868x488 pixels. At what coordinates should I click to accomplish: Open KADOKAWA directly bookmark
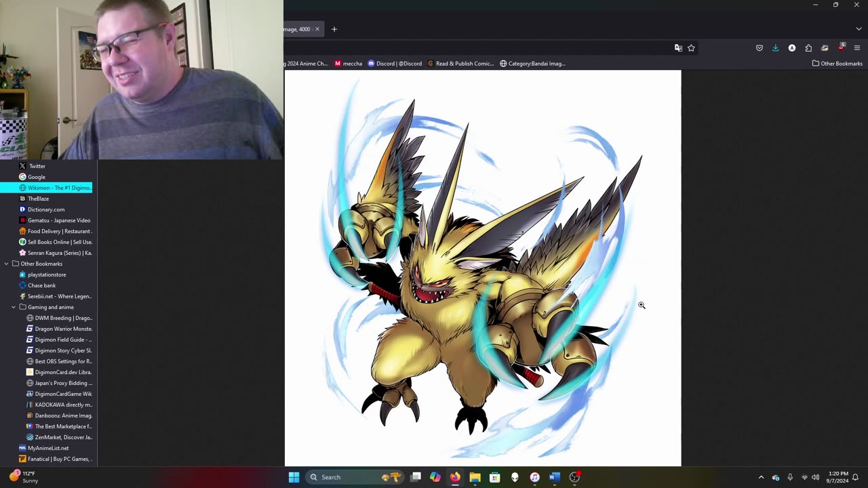click(x=59, y=405)
